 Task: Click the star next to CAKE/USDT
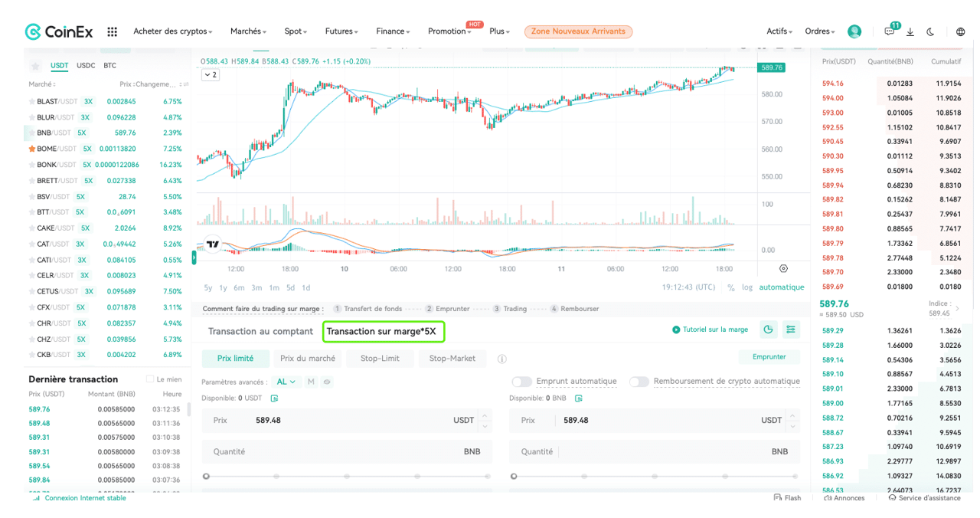[x=32, y=228]
